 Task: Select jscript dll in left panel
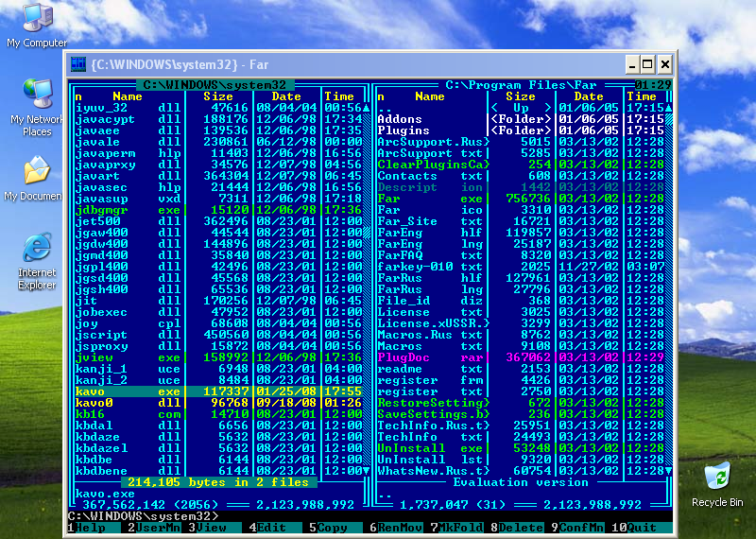tap(218, 335)
